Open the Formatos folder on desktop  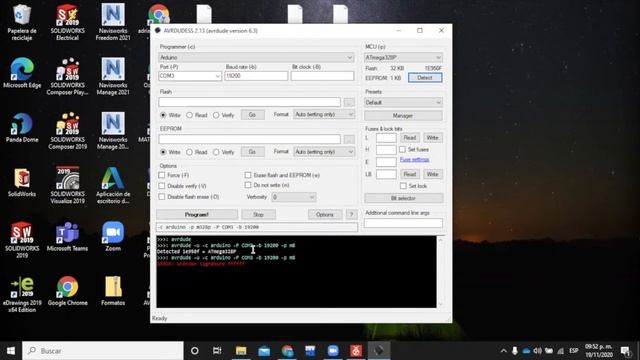[113, 291]
